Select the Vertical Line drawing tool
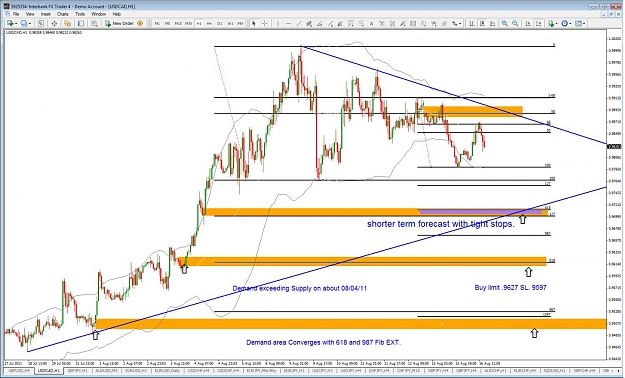The image size is (625, 378). pyautogui.click(x=278, y=24)
